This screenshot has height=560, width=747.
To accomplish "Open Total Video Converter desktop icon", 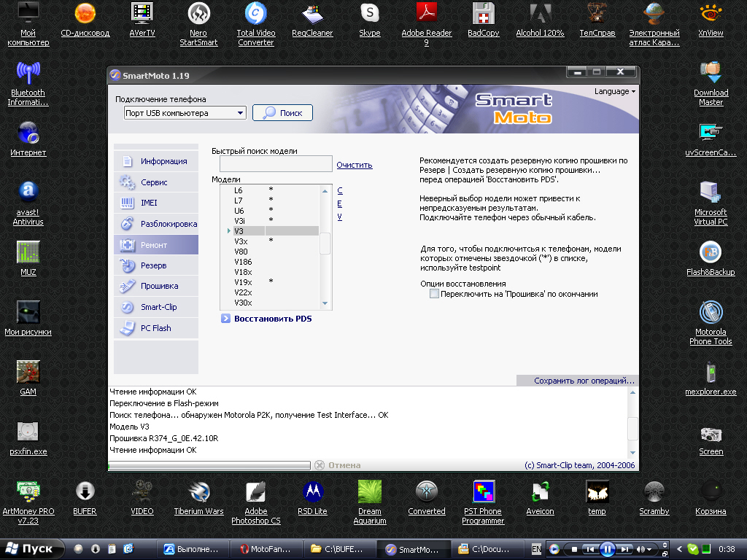I will pyautogui.click(x=256, y=24).
